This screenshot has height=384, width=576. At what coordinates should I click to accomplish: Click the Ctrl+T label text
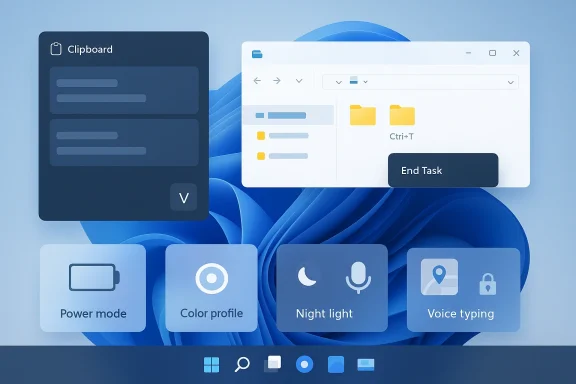(x=402, y=137)
